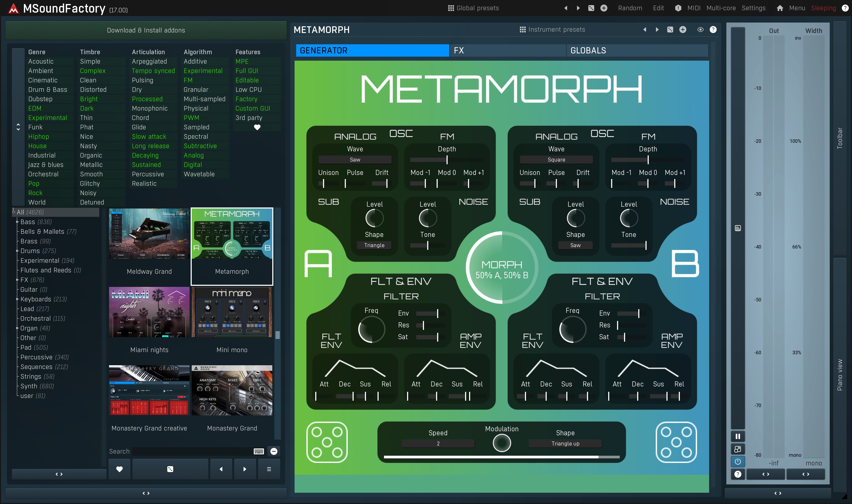Click the home icon next to Menu
This screenshot has width=852, height=504.
780,8
